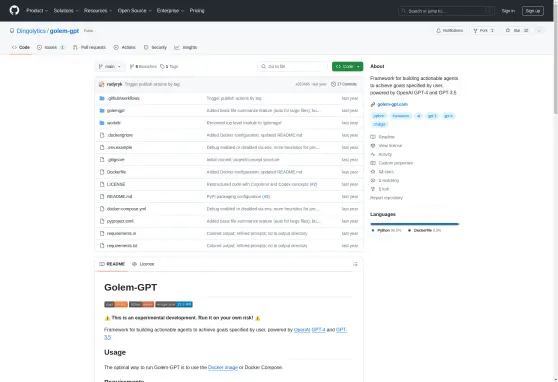Select the Code tab

click(21, 47)
